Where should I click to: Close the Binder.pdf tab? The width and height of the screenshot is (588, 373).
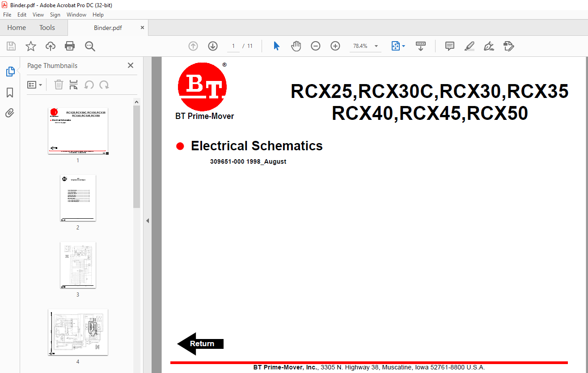coord(142,28)
